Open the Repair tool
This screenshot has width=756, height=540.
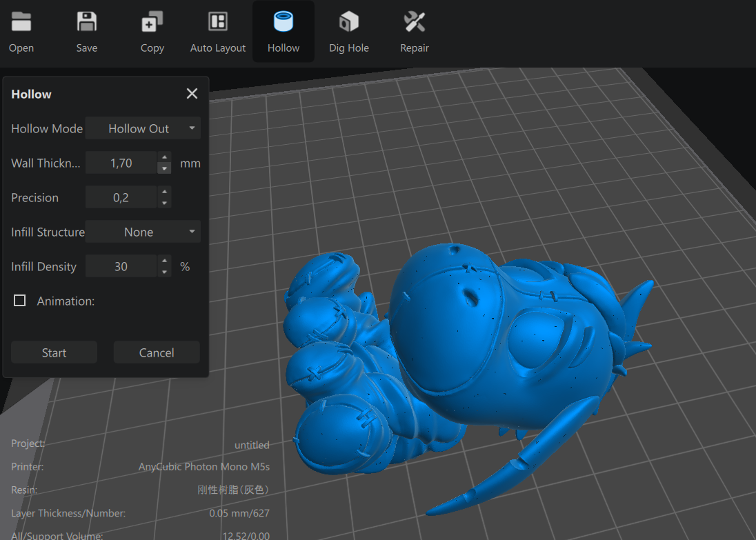pos(415,21)
